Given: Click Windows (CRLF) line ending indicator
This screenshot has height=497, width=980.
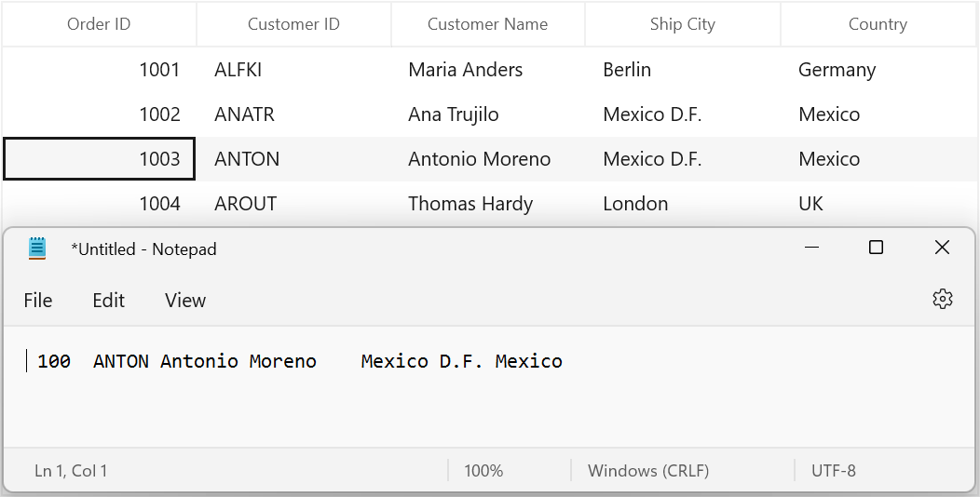Looking at the screenshot, I should pyautogui.click(x=648, y=470).
